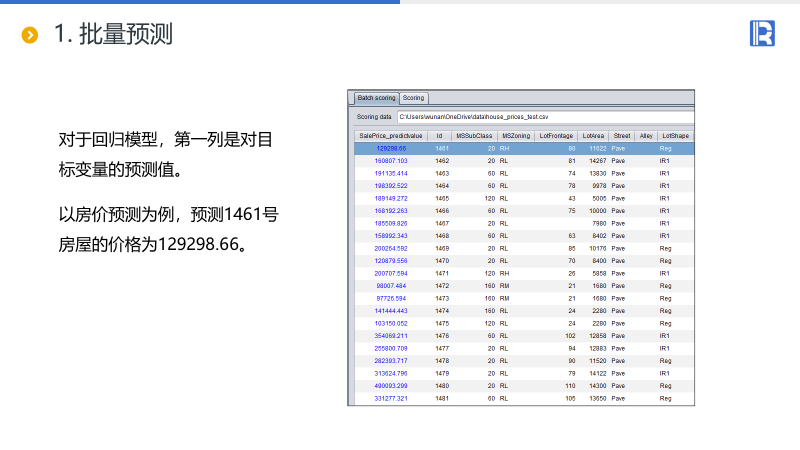Screen dimensions: 800x450
Task: Switch to the Batch scoring tab
Action: [x=376, y=98]
